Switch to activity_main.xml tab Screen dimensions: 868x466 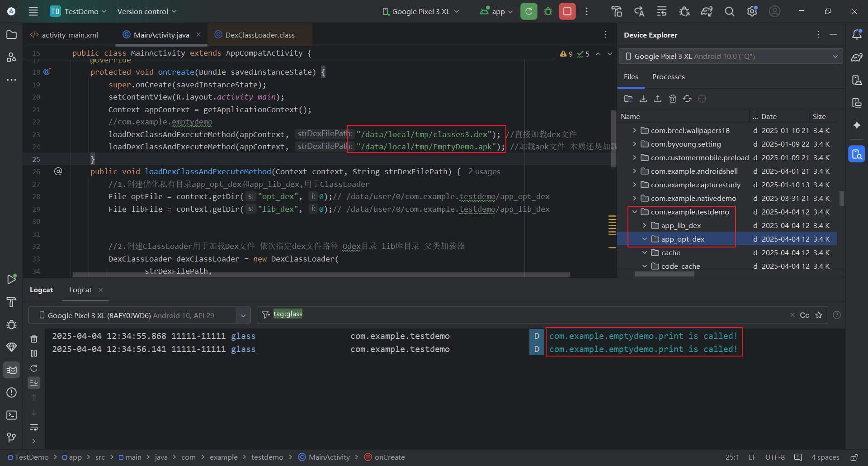tap(64, 35)
